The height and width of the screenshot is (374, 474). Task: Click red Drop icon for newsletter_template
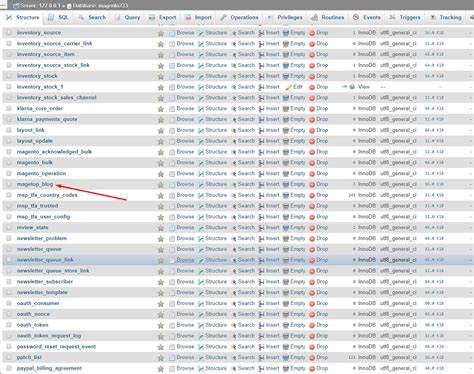312,293
